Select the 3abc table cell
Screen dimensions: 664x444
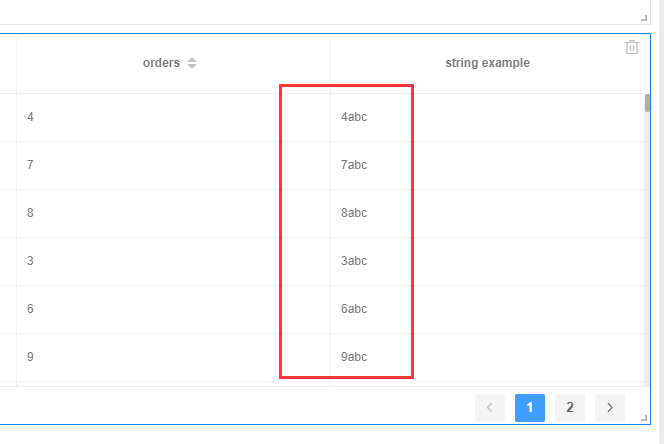point(354,261)
